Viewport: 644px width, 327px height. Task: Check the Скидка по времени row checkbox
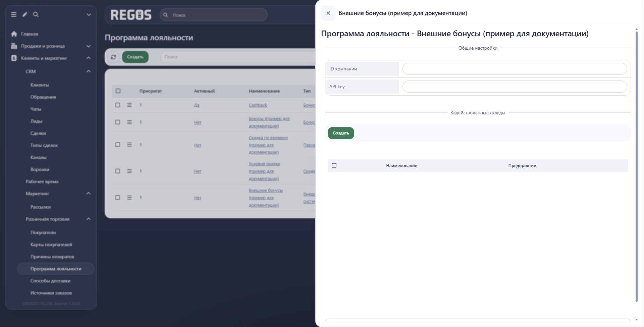(x=118, y=145)
